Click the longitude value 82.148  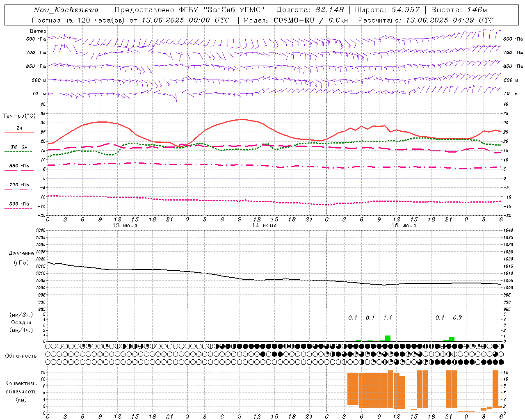pos(329,10)
